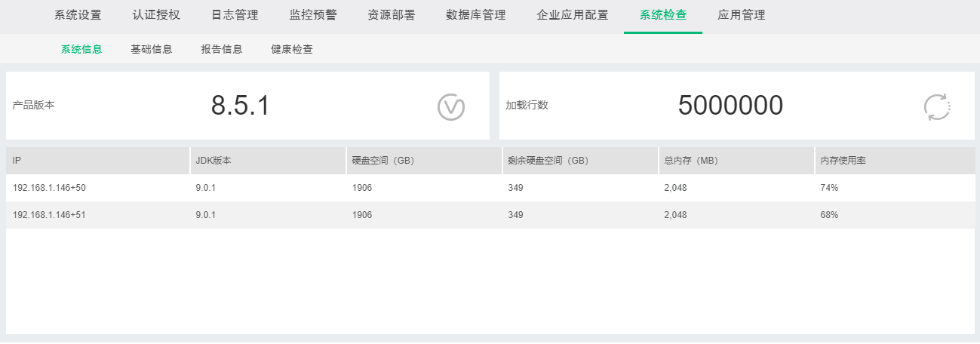Open the 系统设置 tab
This screenshot has height=344, width=980.
tap(78, 15)
